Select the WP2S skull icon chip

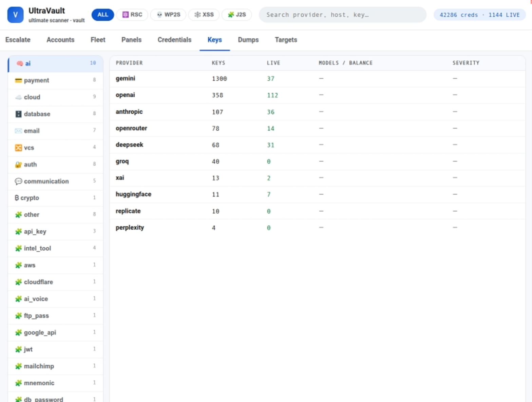159,15
